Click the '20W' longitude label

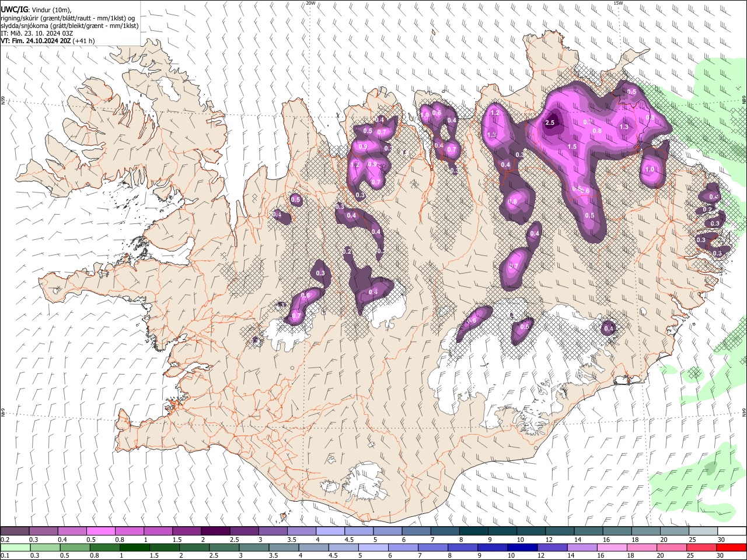310,3
